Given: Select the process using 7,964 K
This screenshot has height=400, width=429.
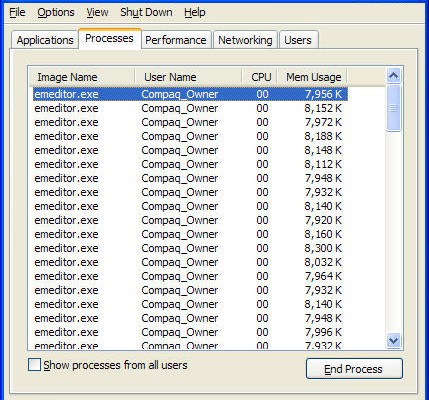Looking at the screenshot, I should coord(190,276).
